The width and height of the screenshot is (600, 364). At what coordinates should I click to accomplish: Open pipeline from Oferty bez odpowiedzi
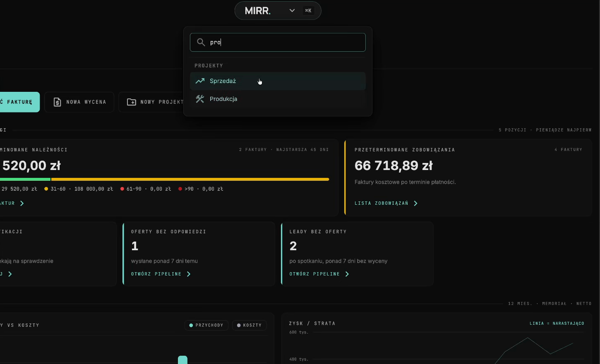point(161,274)
